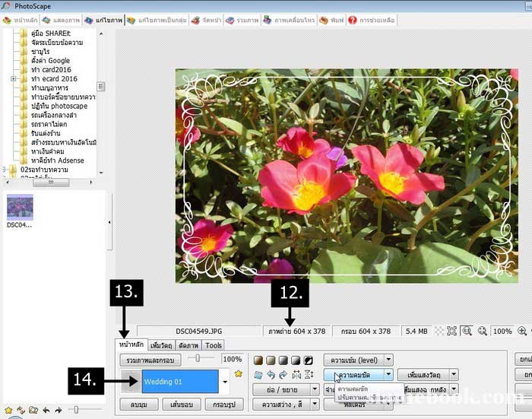Click the ภาพถ่าย 604 x 378 status field
Image resolution: width=532 pixels, height=419 pixels.
(296, 331)
